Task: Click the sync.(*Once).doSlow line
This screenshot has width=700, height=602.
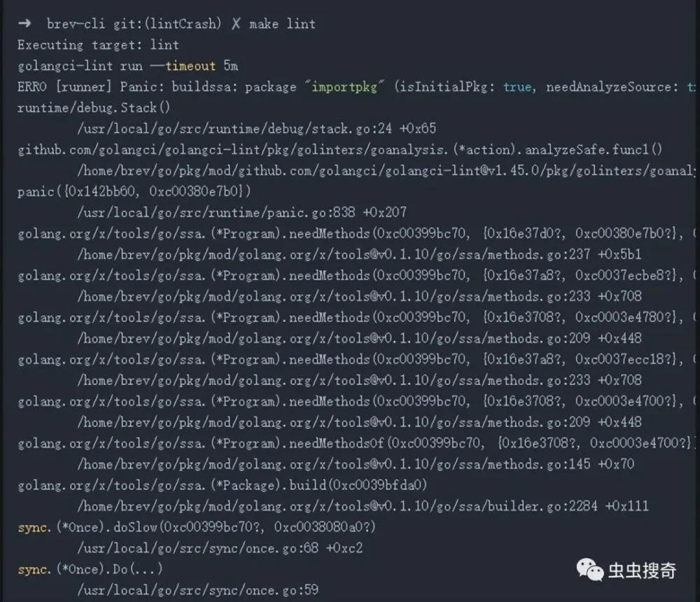Action: point(197,527)
